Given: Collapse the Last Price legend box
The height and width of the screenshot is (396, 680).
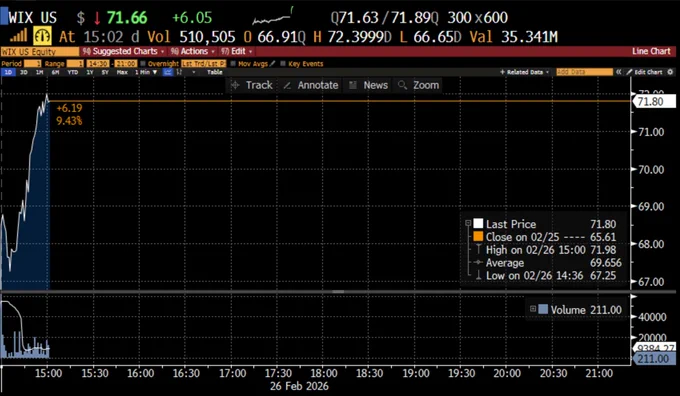Looking at the screenshot, I should pyautogui.click(x=468, y=223).
